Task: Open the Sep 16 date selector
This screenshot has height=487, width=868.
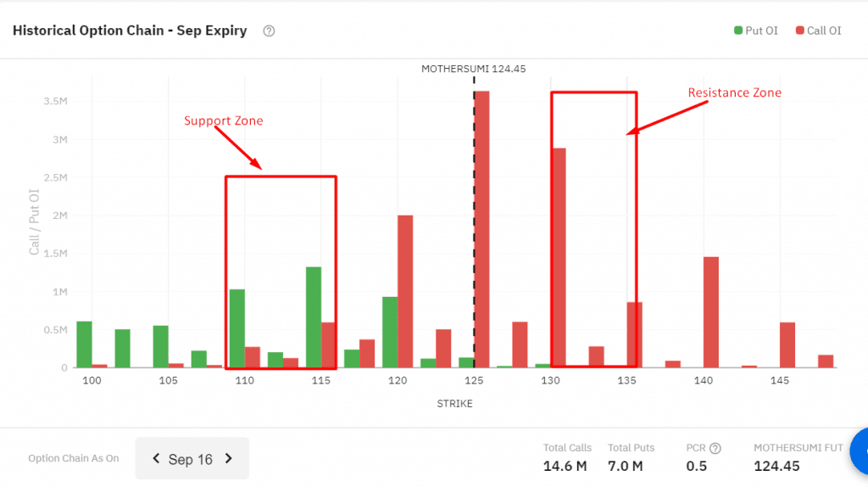Action: pyautogui.click(x=192, y=458)
